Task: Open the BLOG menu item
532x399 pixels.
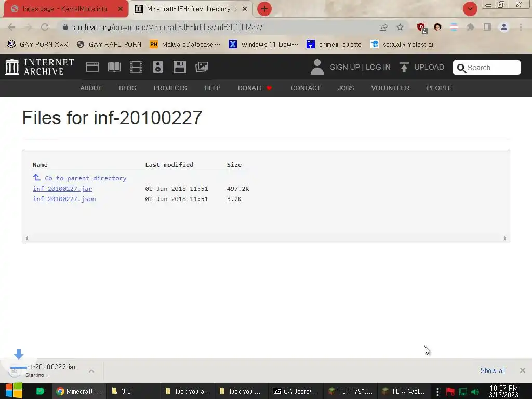Action: [x=128, y=88]
